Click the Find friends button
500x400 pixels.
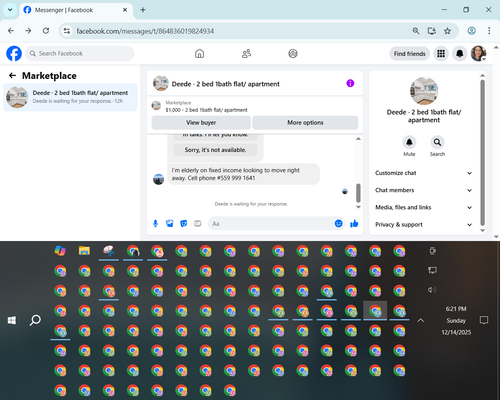[x=409, y=54]
